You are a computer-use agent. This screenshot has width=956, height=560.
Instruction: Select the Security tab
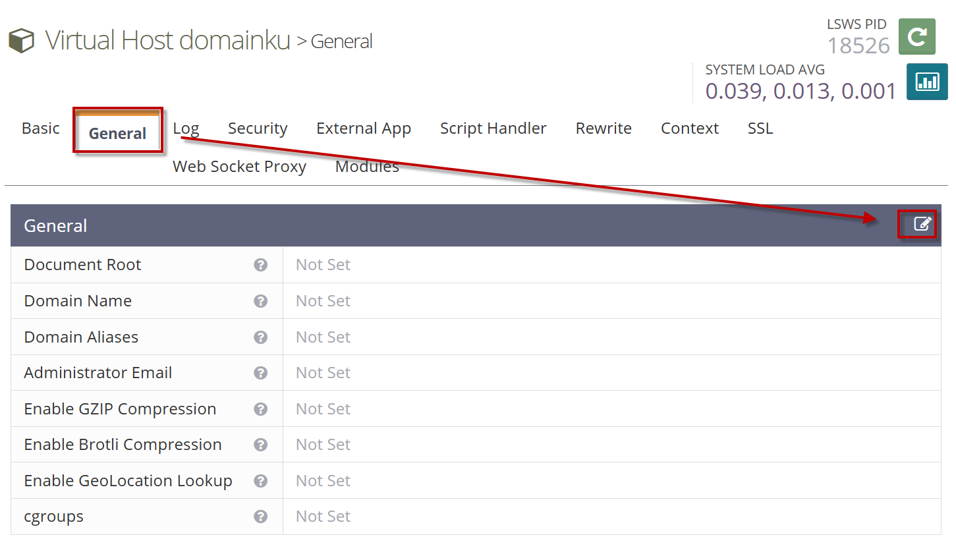(258, 128)
